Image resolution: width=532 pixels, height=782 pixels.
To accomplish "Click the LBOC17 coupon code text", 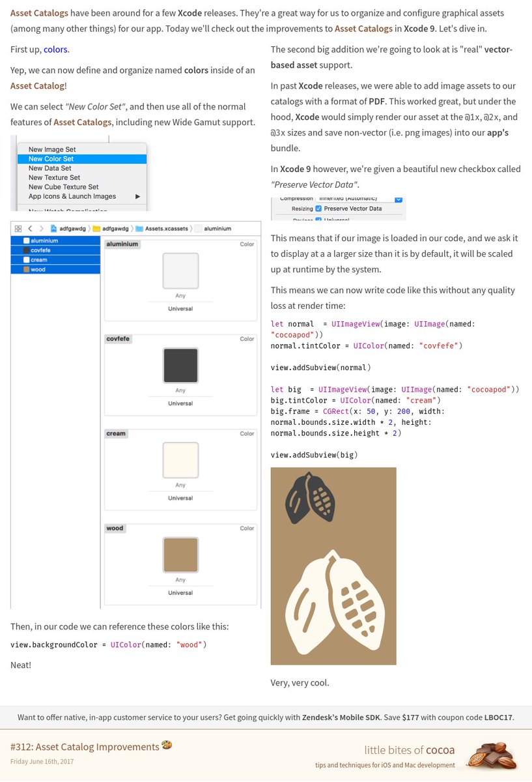I will click(498, 717).
